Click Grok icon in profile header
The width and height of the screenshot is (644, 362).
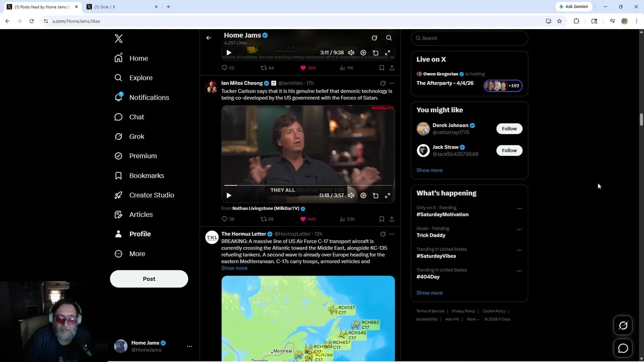pyautogui.click(x=374, y=38)
